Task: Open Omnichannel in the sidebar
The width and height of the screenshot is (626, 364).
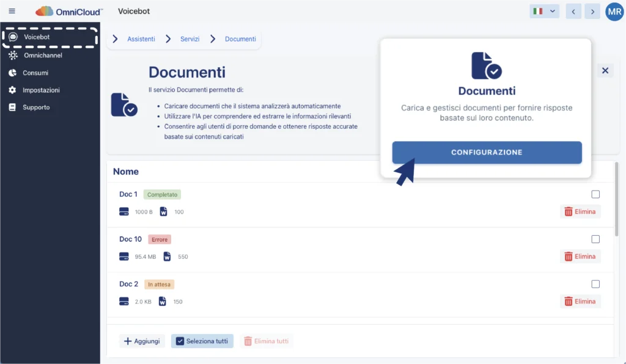Action: point(42,56)
